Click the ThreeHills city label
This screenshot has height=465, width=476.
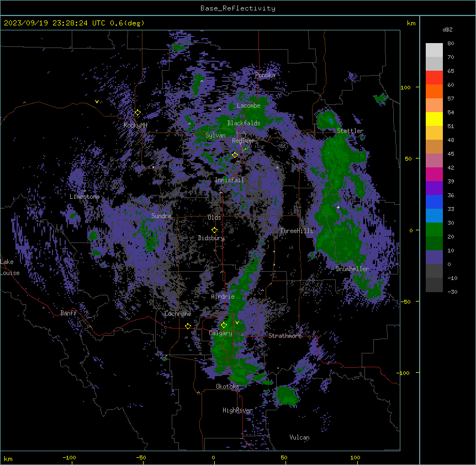pyautogui.click(x=297, y=231)
